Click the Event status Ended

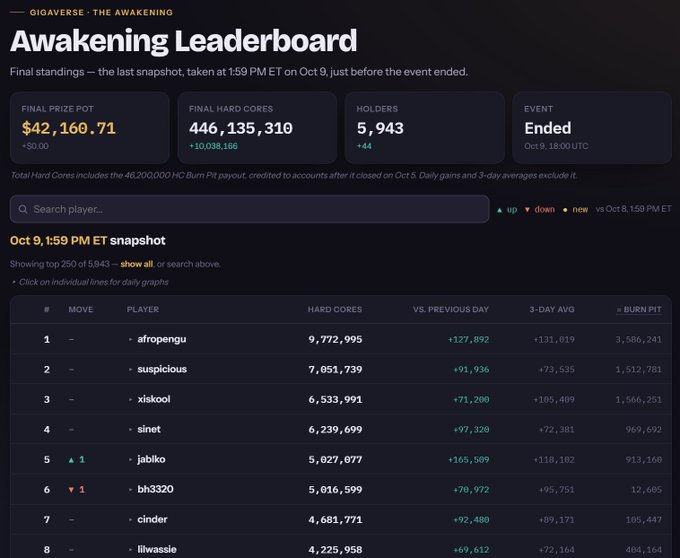(x=548, y=128)
